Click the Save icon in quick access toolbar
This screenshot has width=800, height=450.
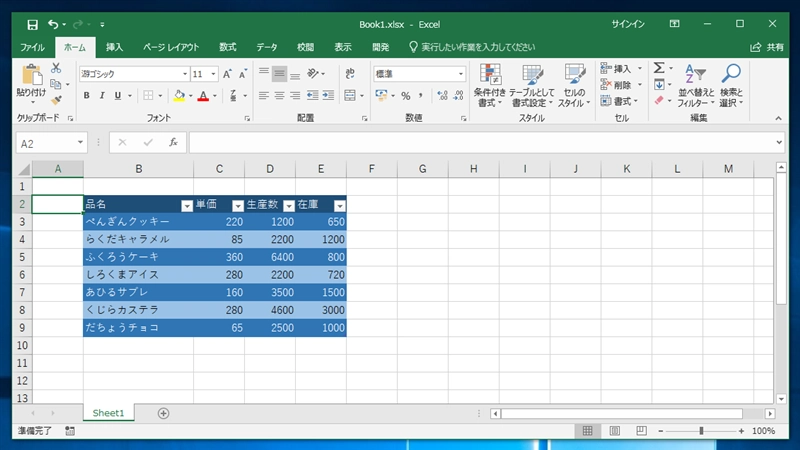pos(33,24)
